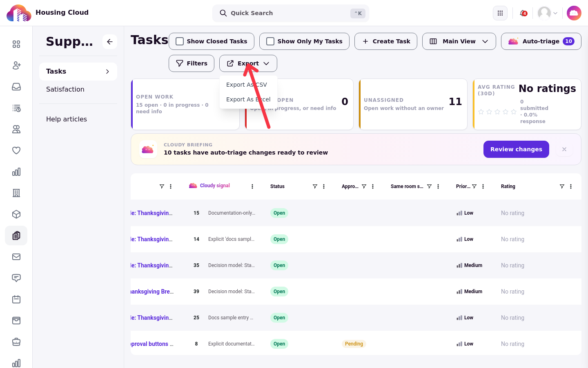The width and height of the screenshot is (588, 368).
Task: Enable the Show Closed Tasks checkbox
Action: [x=180, y=41]
